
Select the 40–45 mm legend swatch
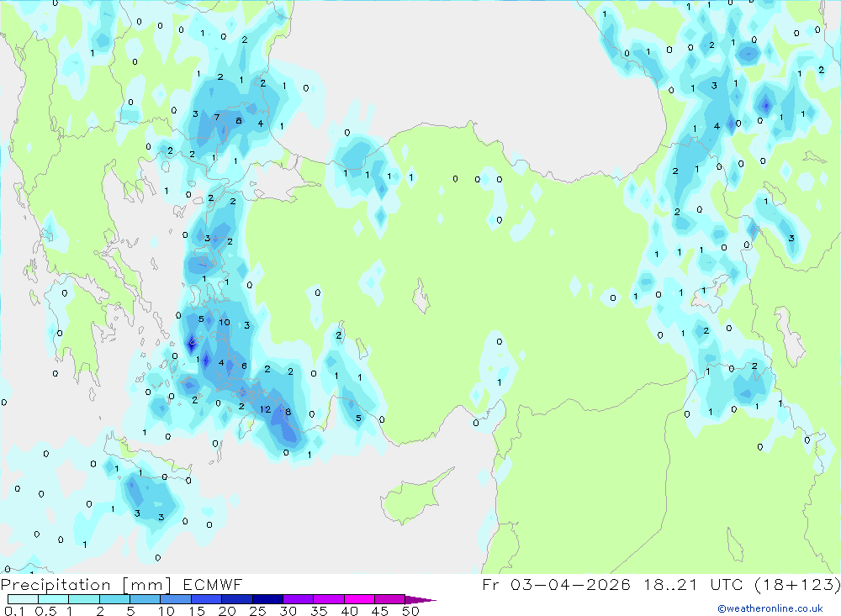pos(359,599)
